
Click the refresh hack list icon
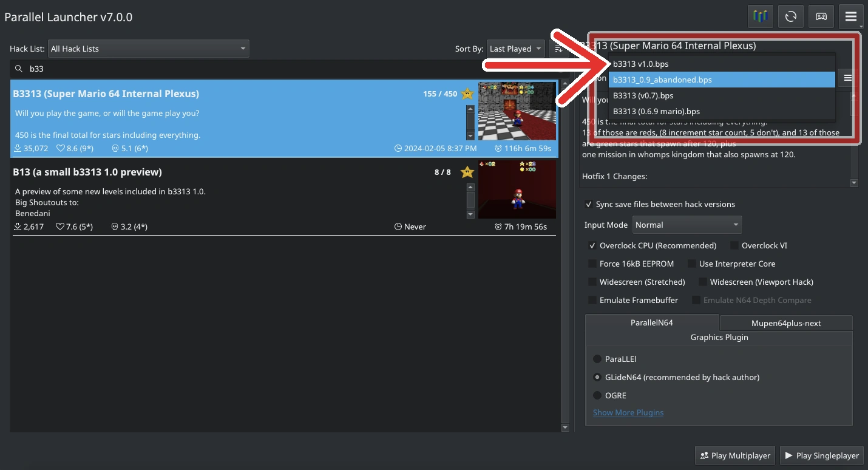coord(790,16)
